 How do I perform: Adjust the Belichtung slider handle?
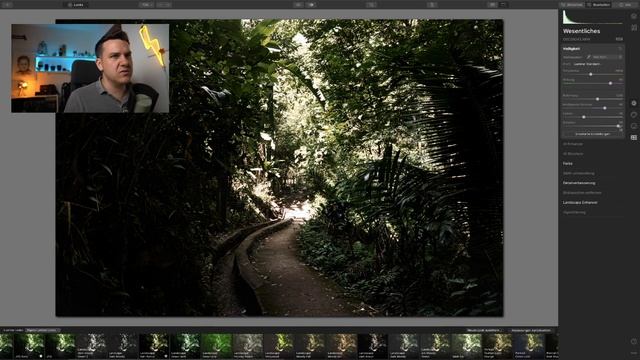pos(597,99)
